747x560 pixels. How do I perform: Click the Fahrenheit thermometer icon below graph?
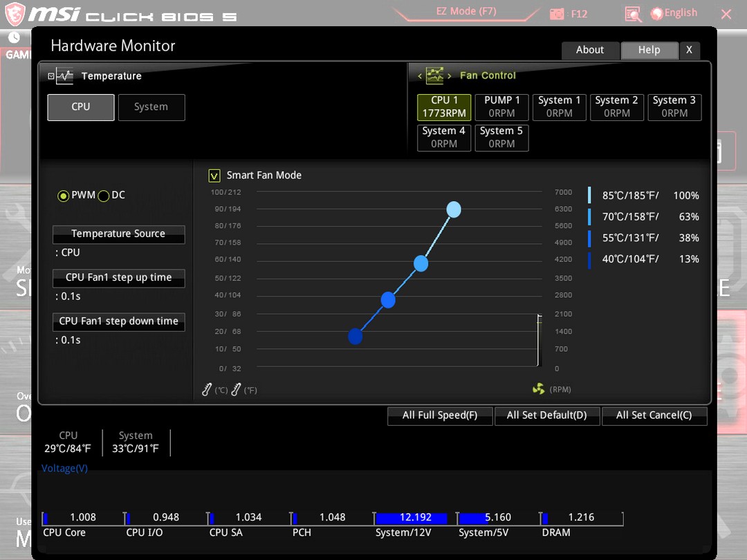236,390
